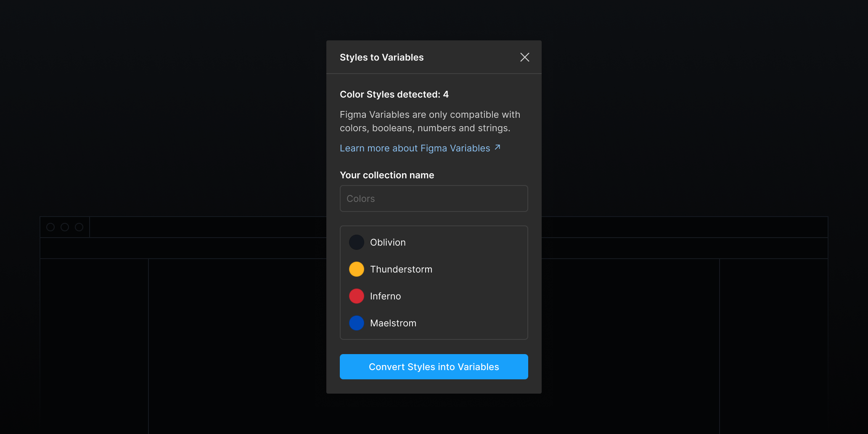The height and width of the screenshot is (434, 868).
Task: Choose the blue Maelstrom color swatch
Action: (356, 323)
